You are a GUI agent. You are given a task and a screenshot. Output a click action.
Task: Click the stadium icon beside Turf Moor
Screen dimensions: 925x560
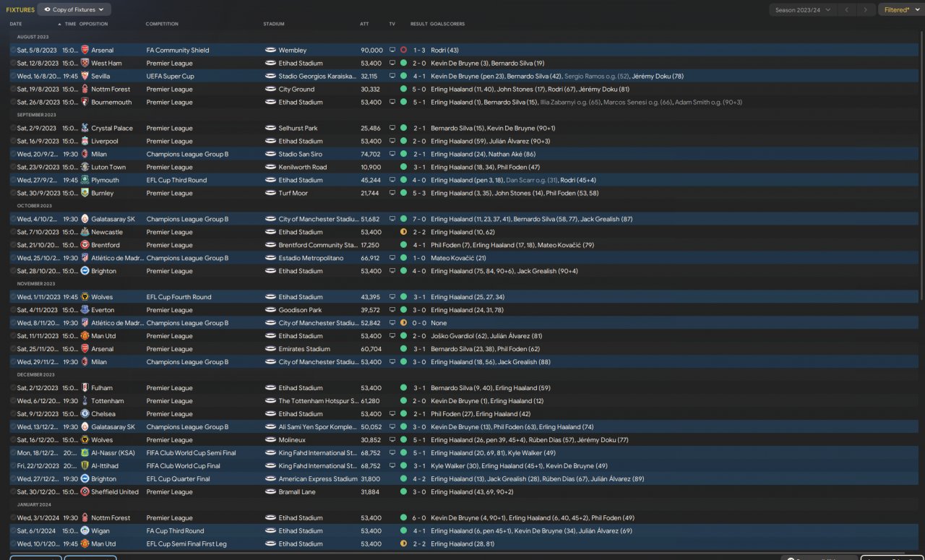pos(270,194)
